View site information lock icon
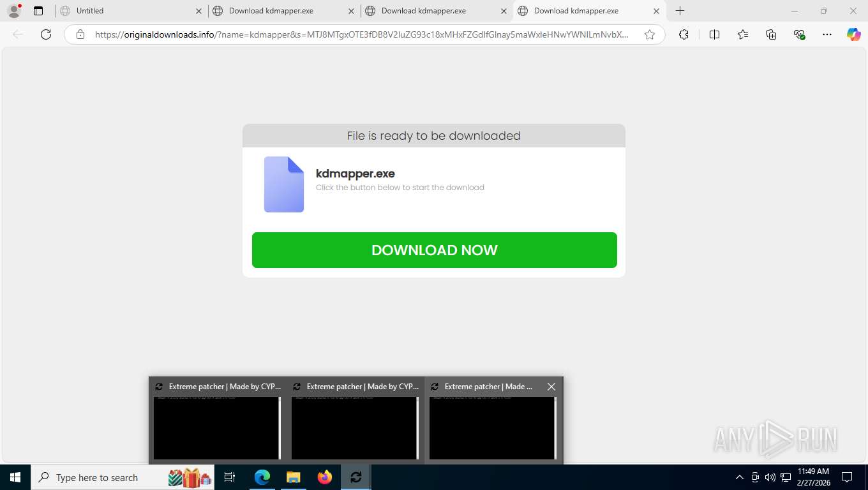The width and height of the screenshot is (868, 490). 80,34
